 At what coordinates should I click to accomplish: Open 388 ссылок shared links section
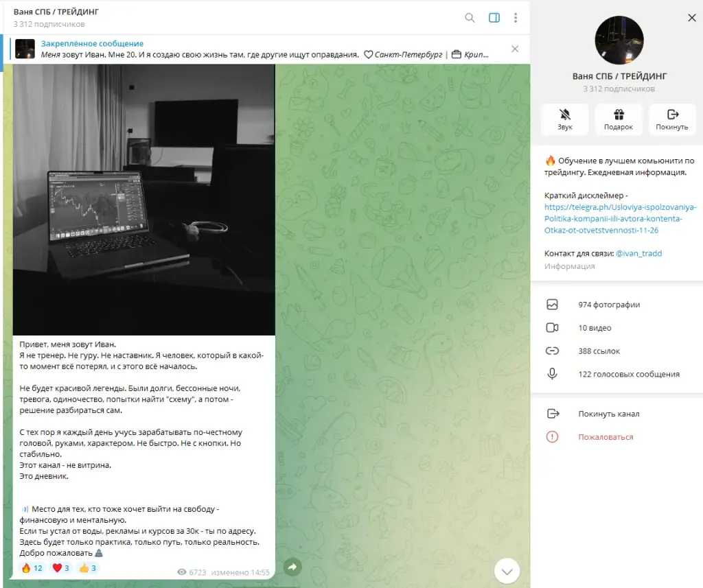pyautogui.click(x=617, y=351)
